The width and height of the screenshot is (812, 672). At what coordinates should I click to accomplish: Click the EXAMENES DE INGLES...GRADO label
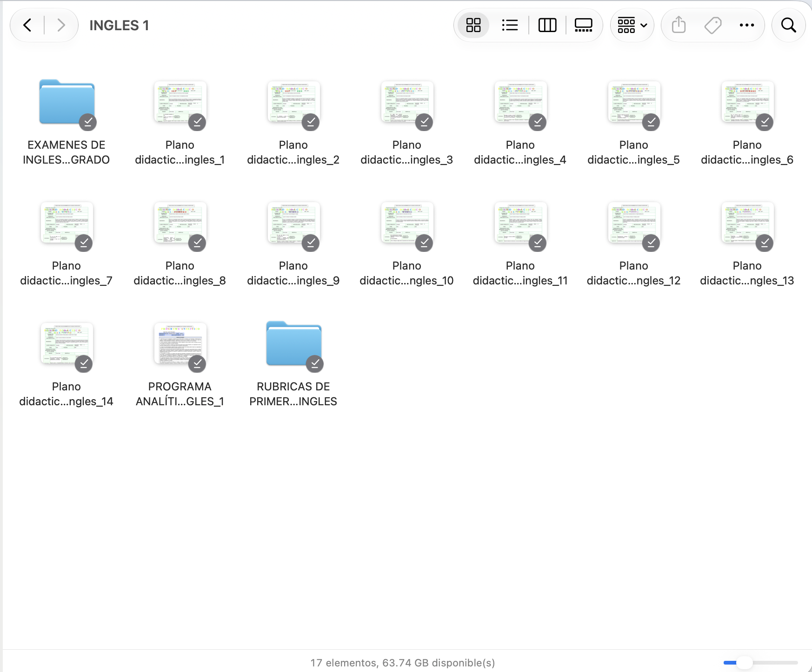coord(67,152)
